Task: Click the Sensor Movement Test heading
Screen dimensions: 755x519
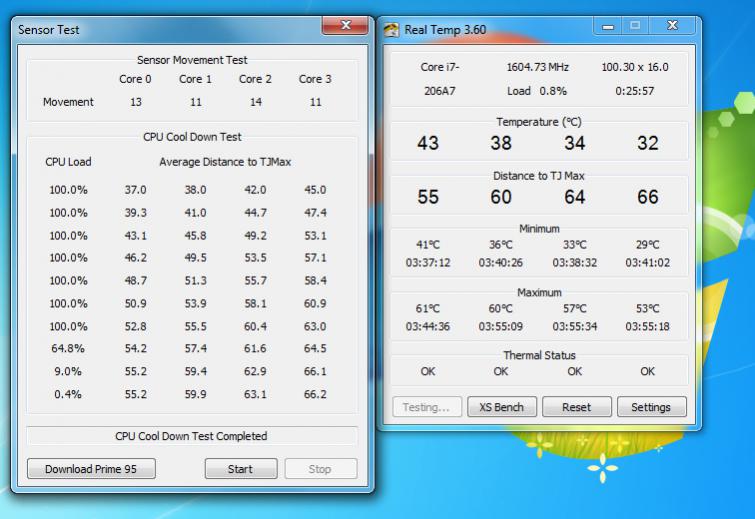Action: pyautogui.click(x=192, y=60)
